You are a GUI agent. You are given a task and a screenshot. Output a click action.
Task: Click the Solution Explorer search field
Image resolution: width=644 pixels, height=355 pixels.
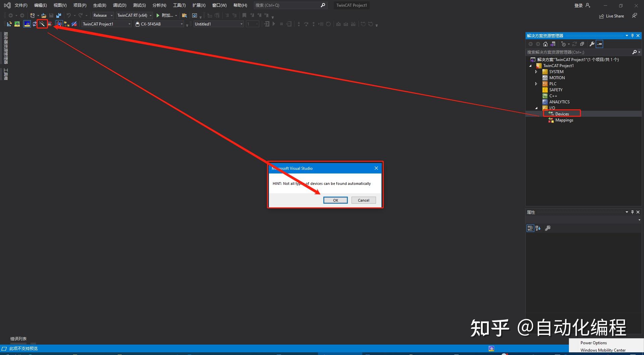click(x=579, y=52)
